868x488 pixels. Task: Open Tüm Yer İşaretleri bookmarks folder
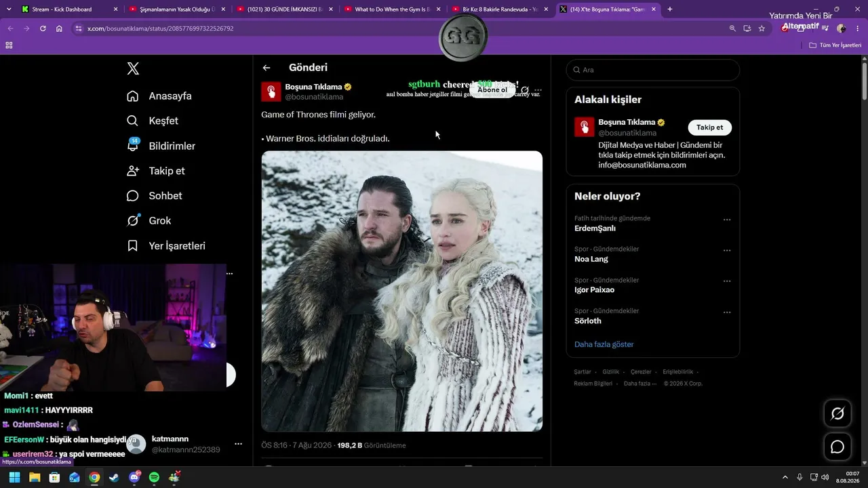pyautogui.click(x=835, y=45)
